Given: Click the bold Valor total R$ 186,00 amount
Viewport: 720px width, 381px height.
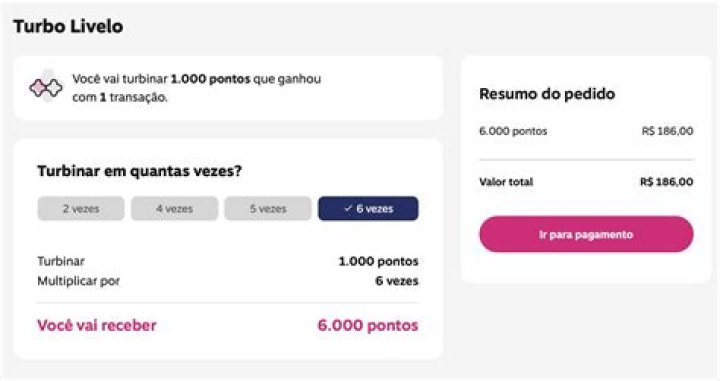Looking at the screenshot, I should [667, 182].
